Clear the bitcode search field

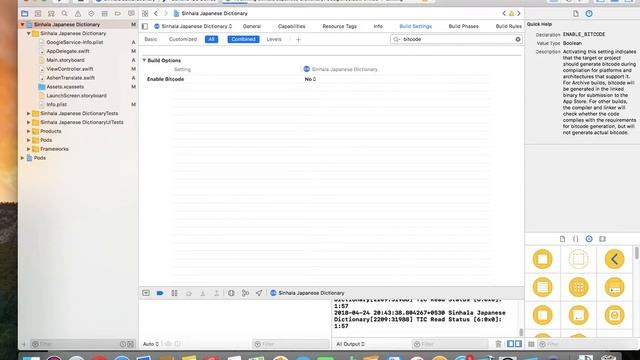pyautogui.click(x=518, y=39)
